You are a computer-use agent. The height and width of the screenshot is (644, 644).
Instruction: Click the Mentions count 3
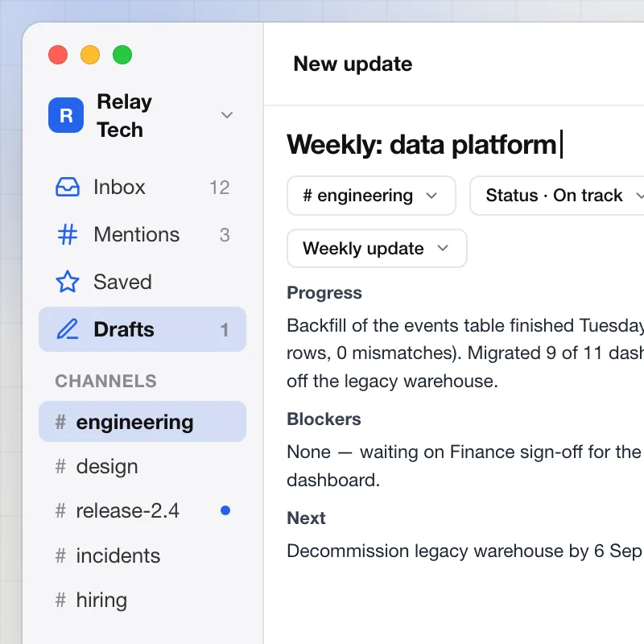coord(225,235)
